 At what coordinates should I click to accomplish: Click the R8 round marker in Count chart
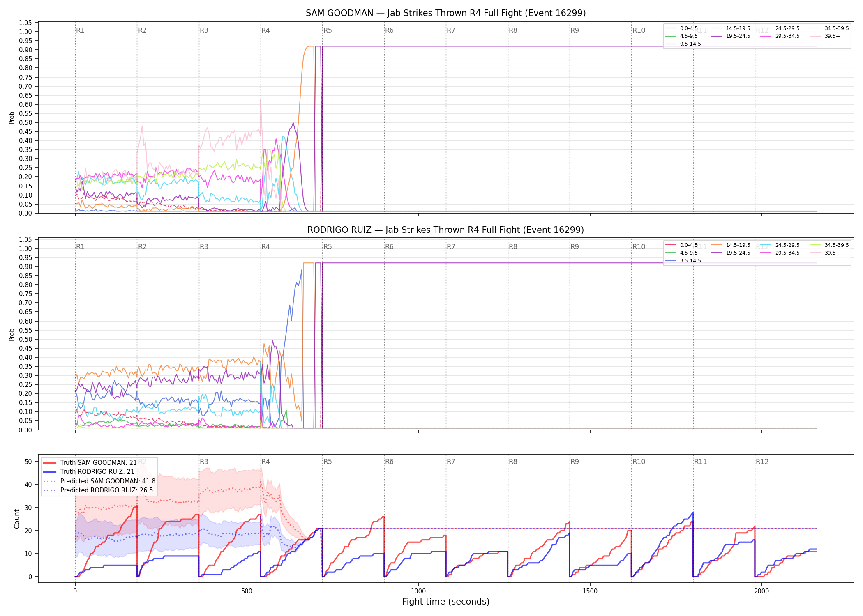pyautogui.click(x=513, y=462)
